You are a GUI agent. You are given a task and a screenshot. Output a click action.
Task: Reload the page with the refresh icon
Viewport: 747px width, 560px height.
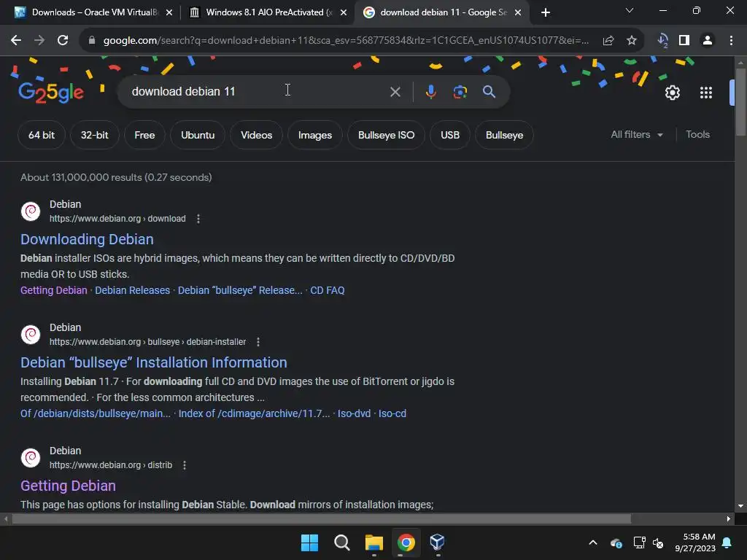(x=63, y=41)
